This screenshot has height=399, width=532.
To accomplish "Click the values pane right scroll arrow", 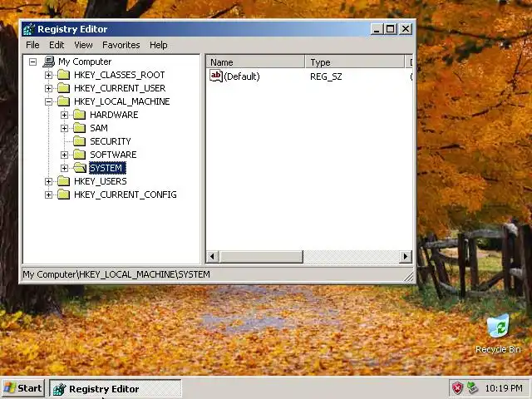I will tap(406, 257).
